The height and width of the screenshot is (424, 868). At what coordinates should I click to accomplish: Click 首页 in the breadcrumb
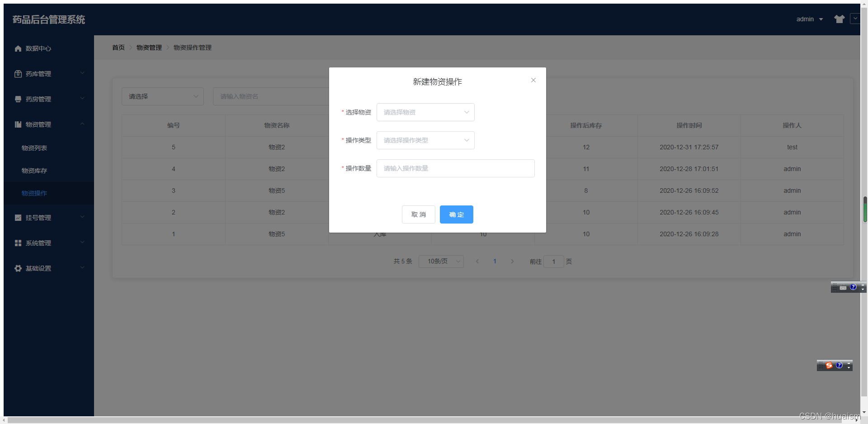click(118, 48)
